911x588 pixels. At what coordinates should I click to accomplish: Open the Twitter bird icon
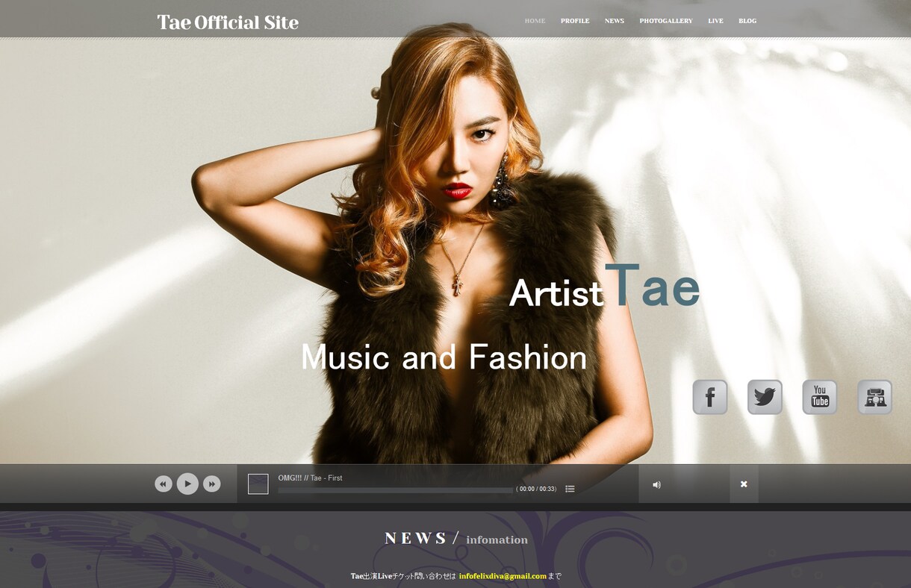765,397
